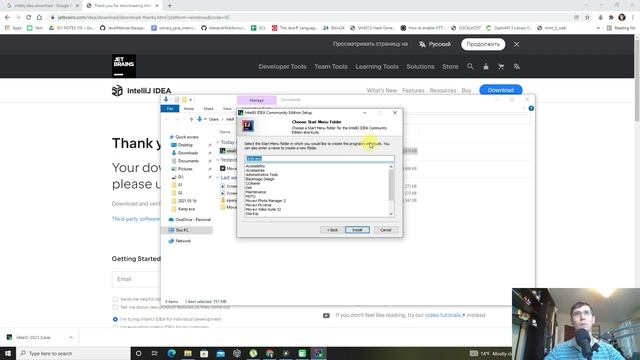Select This PC in Explorer sidebar
The width and height of the screenshot is (640, 360).
[x=182, y=230]
